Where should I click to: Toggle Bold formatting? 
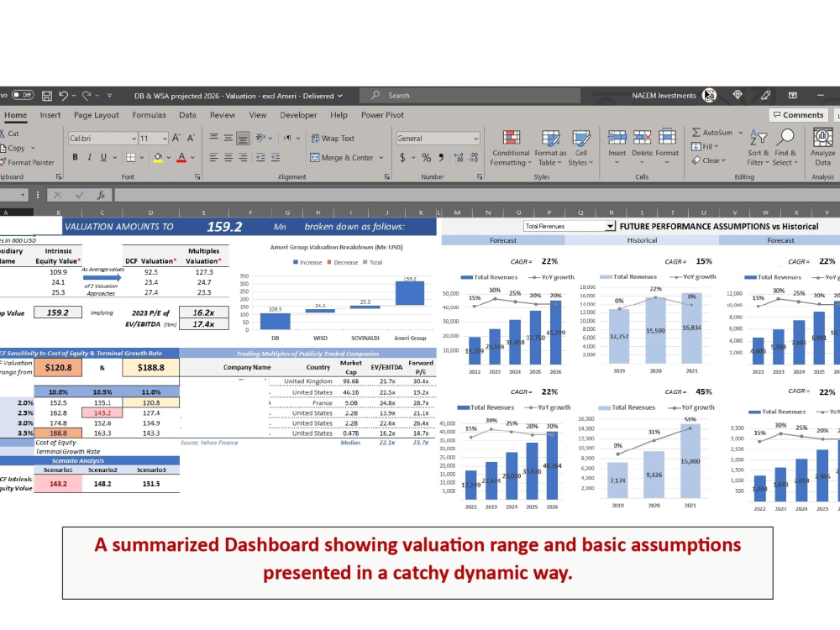tap(75, 157)
